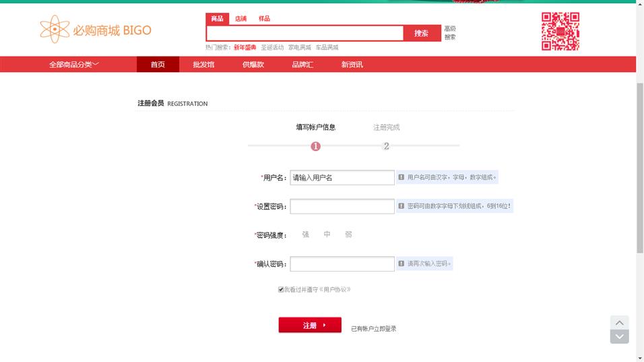Switch to the 店铺 search tab

pyautogui.click(x=240, y=19)
